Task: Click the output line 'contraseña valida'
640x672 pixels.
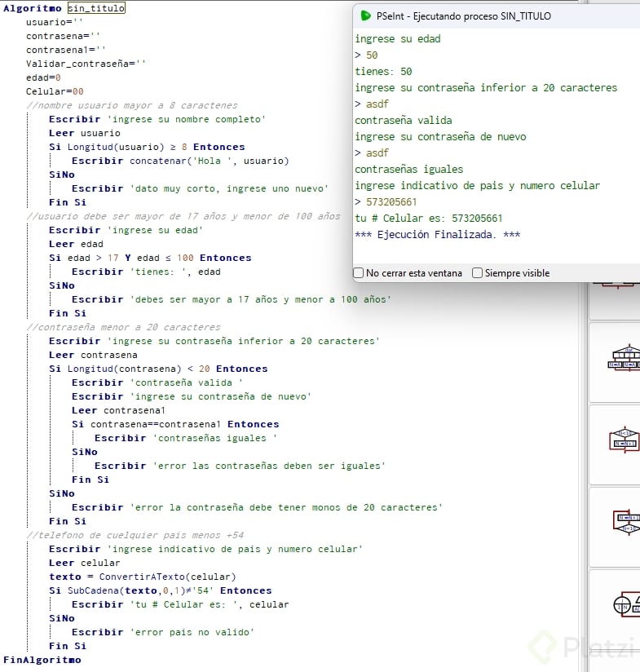Action: (x=403, y=121)
